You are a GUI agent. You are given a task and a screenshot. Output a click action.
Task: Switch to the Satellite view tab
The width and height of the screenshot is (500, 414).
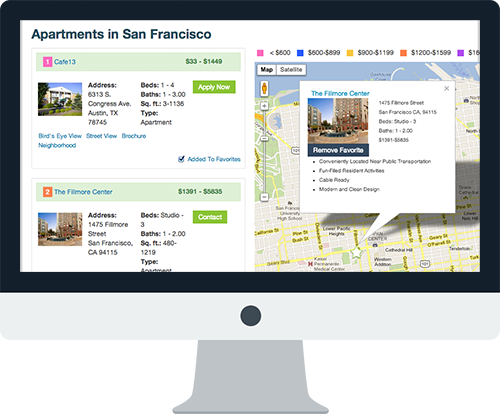point(291,70)
